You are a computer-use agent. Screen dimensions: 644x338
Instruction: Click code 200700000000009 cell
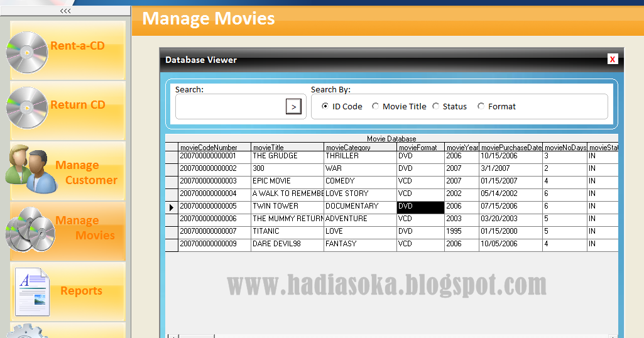[214, 245]
